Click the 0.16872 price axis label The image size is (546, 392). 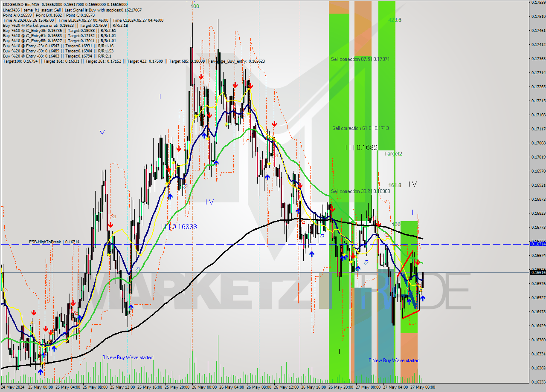[x=539, y=199]
